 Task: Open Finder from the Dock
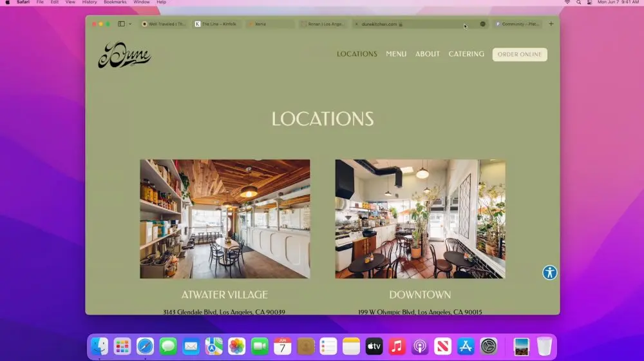99,346
